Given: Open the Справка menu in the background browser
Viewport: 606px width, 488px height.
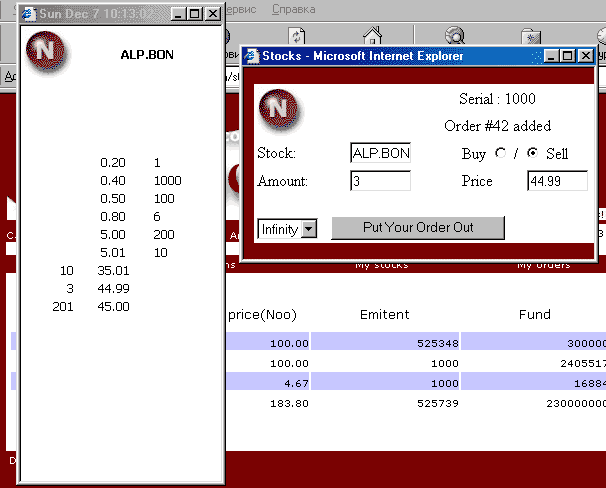Looking at the screenshot, I should point(293,9).
